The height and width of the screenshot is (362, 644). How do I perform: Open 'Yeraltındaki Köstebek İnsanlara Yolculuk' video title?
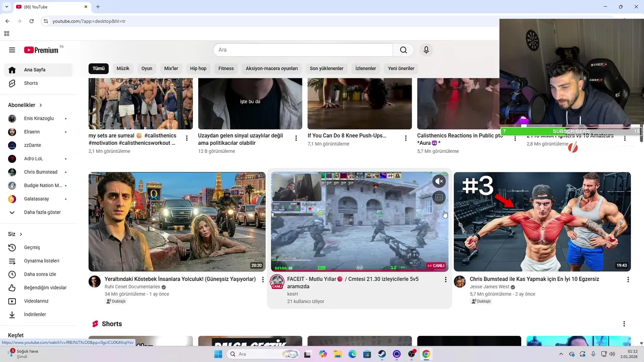point(180,279)
